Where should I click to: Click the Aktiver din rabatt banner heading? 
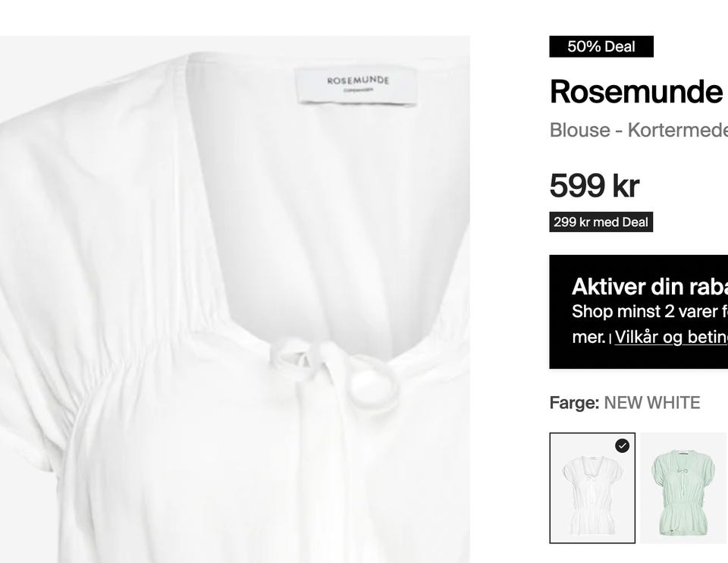[x=650, y=287]
